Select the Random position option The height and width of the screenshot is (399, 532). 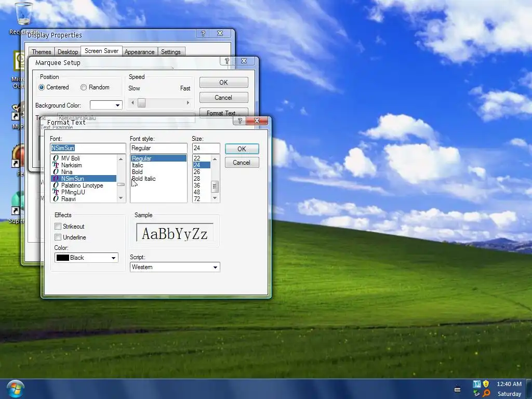pos(84,87)
